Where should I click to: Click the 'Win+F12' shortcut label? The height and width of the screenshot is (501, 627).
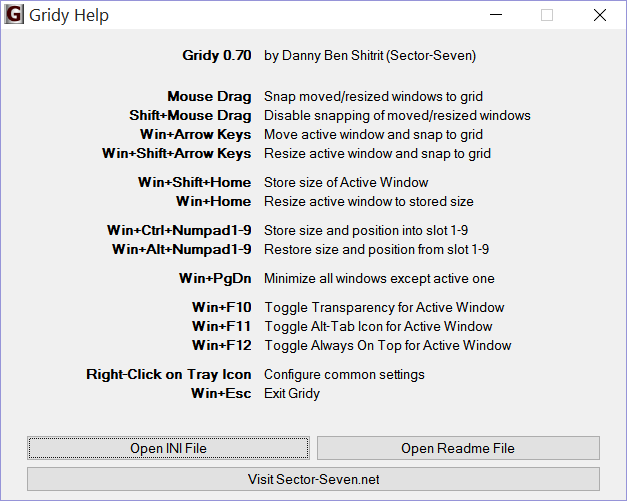222,345
